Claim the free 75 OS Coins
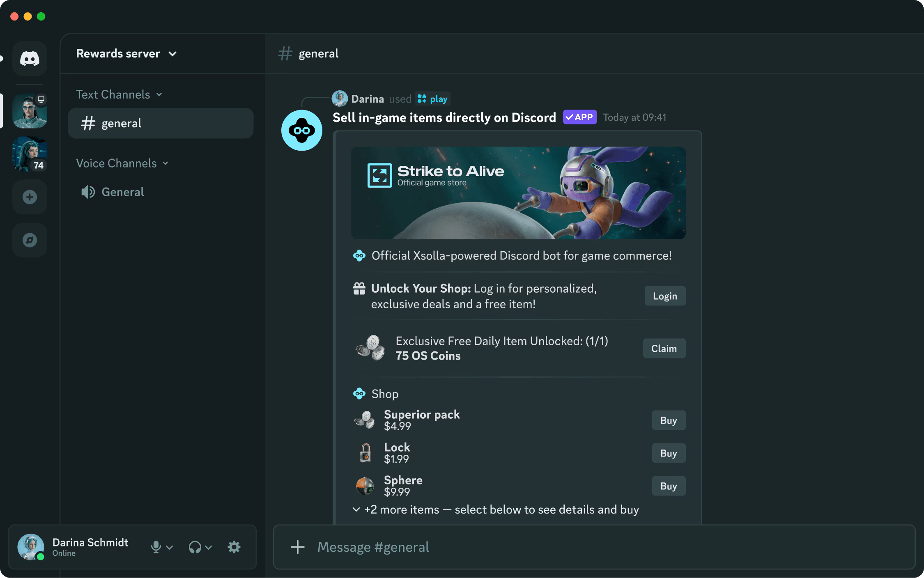The height and width of the screenshot is (578, 924). pyautogui.click(x=664, y=349)
